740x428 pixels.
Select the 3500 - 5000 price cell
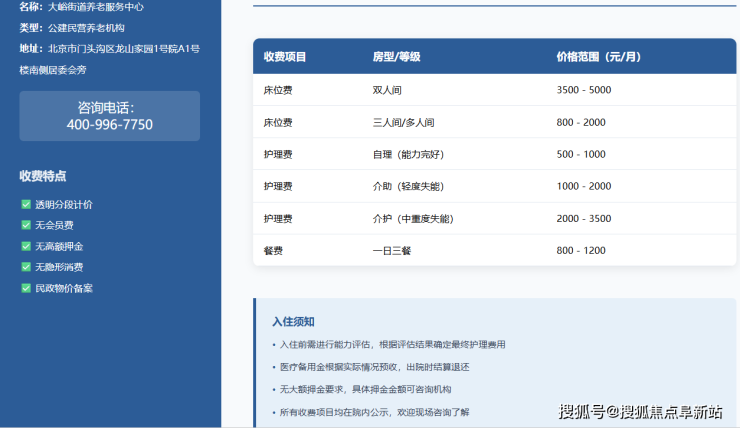pyautogui.click(x=584, y=90)
